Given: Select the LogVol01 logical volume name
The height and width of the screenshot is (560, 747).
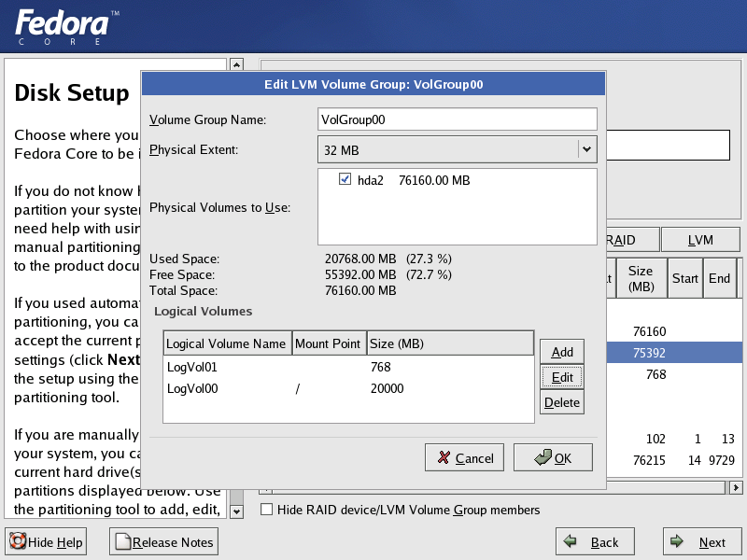Looking at the screenshot, I should 192,367.
